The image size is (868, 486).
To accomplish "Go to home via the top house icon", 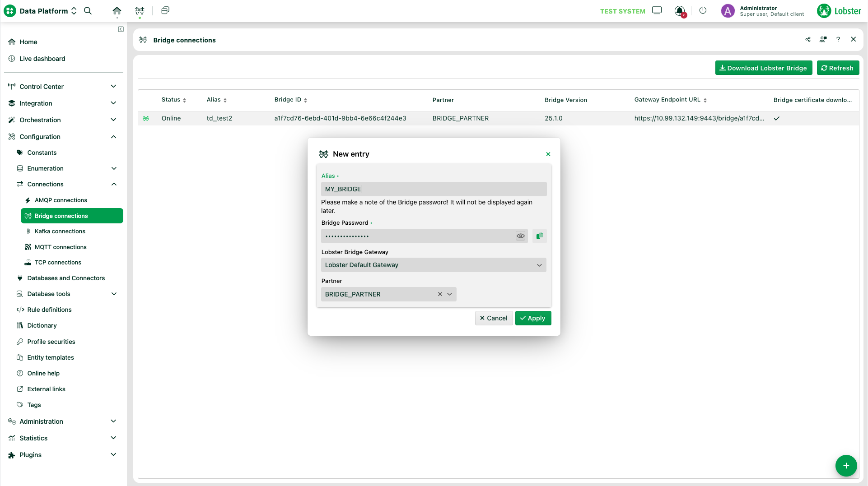I will 117,11.
